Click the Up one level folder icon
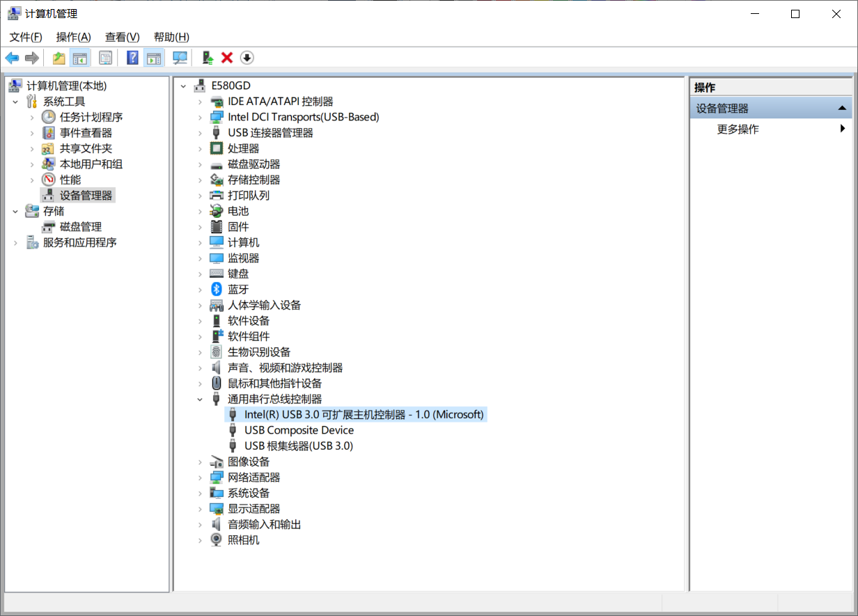 59,58
